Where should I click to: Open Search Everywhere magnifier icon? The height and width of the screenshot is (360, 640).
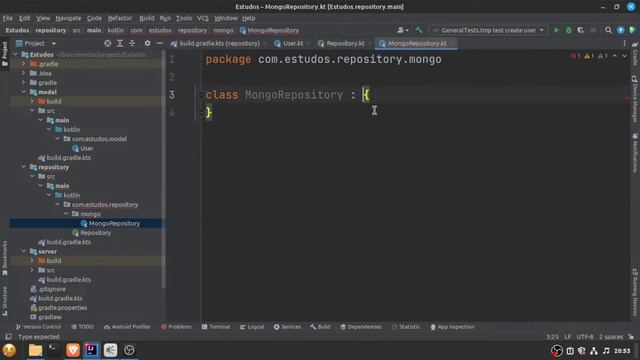coord(608,30)
